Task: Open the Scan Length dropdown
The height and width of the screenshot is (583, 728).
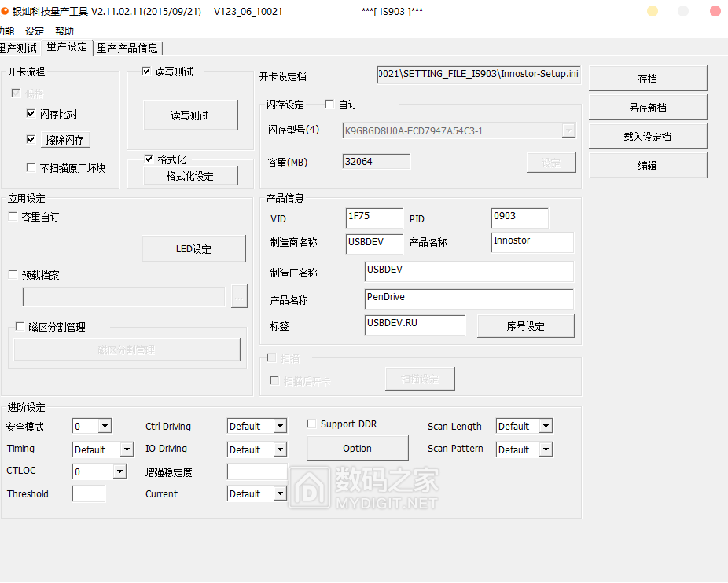Action: click(x=546, y=426)
